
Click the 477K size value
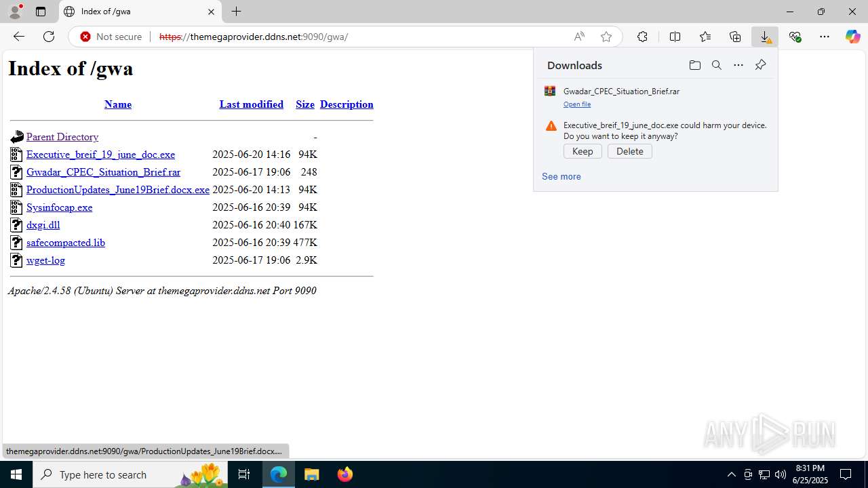point(305,243)
